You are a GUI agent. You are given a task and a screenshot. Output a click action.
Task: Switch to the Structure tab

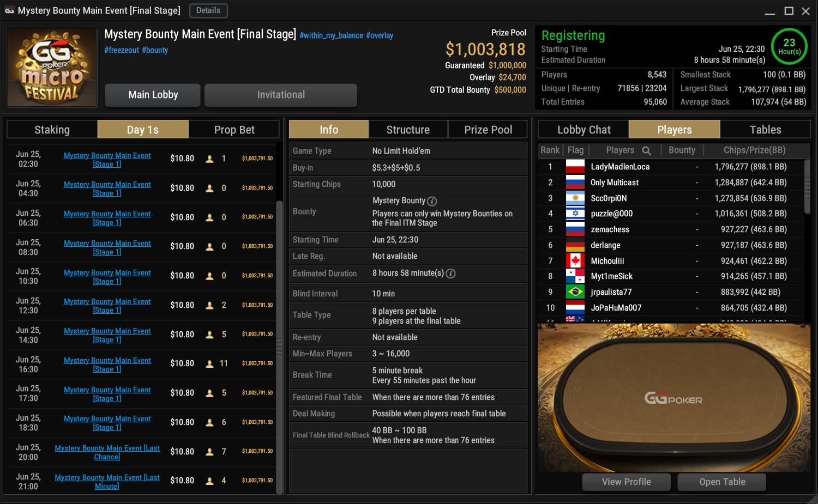click(408, 130)
